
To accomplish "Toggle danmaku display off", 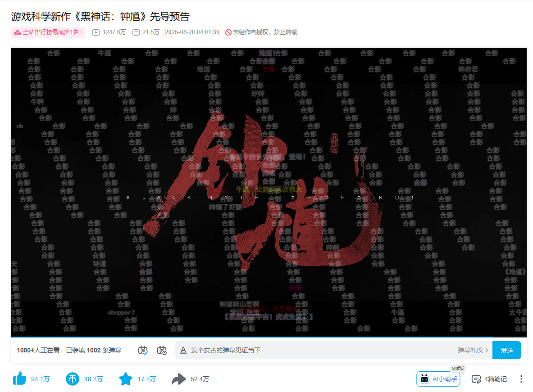I will (x=143, y=350).
